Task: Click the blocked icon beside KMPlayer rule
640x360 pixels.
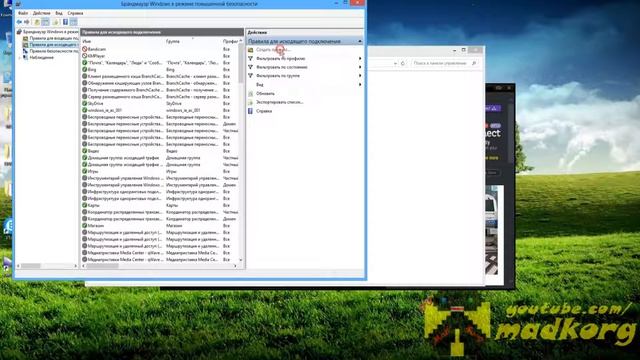Action: [84, 56]
